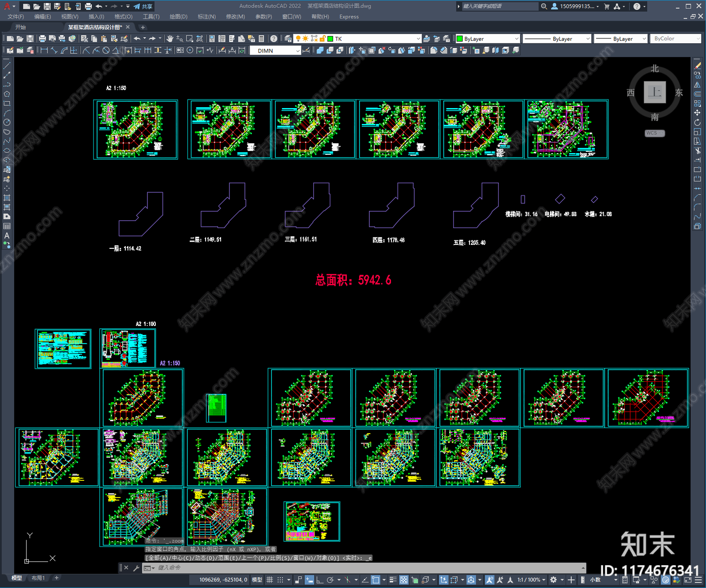706x588 pixels.
Task: Select the Circle draw tool
Action: (x=7, y=122)
